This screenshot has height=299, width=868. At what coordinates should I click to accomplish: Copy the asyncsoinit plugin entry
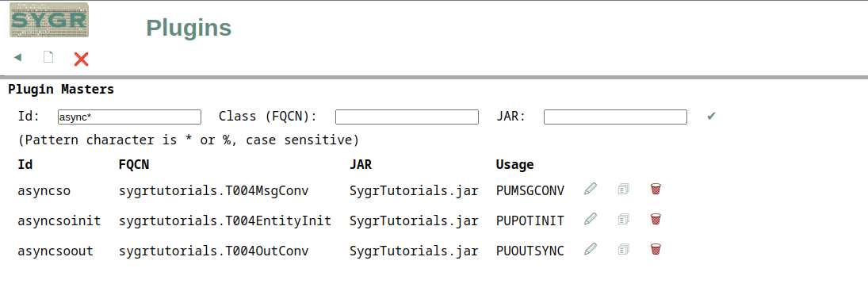click(x=624, y=219)
